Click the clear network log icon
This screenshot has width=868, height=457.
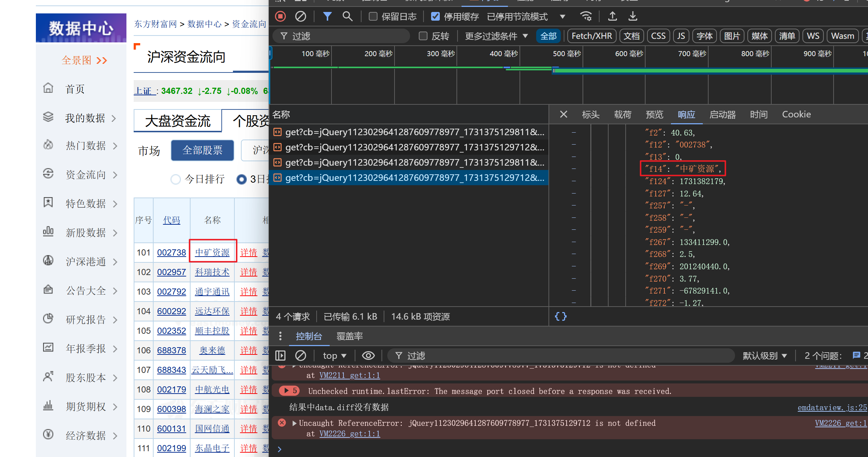click(x=301, y=16)
